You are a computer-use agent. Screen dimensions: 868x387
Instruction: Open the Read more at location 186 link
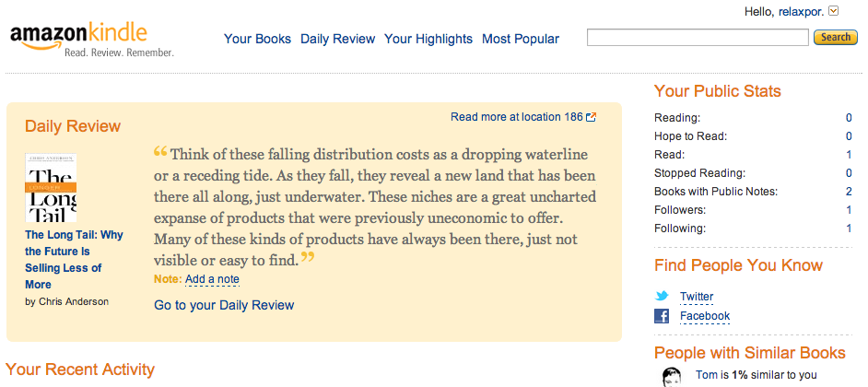click(516, 117)
